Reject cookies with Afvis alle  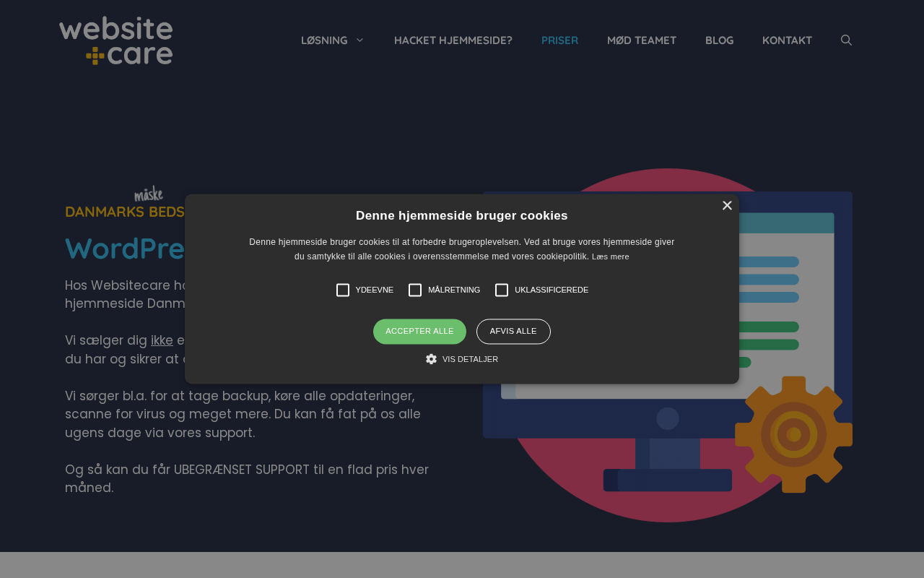(x=513, y=332)
